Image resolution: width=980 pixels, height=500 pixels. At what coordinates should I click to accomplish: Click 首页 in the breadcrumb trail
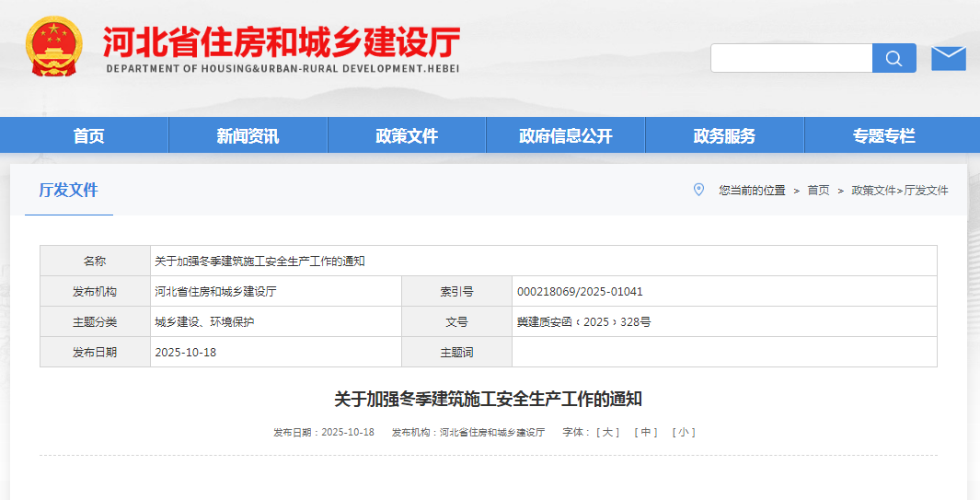(x=818, y=191)
